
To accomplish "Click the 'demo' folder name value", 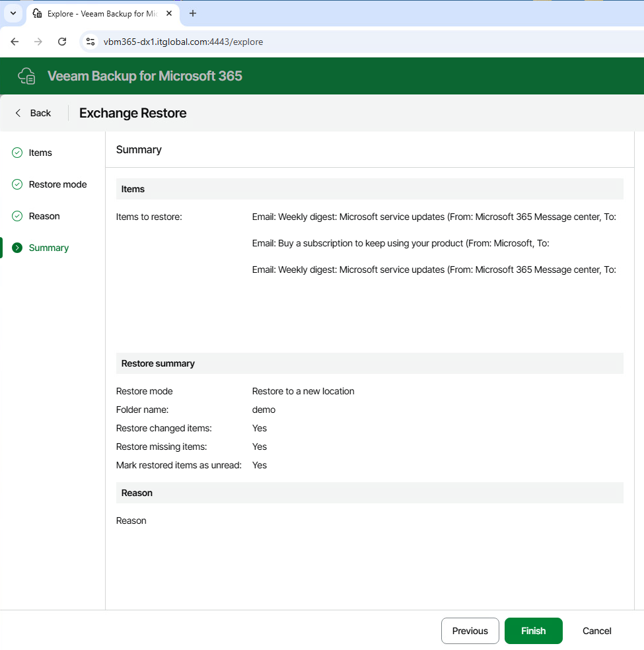I will (264, 410).
